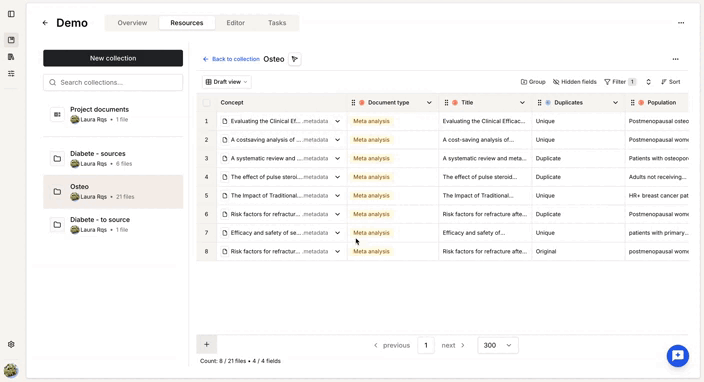
Task: Open the resources icon in left rail
Action: tap(11, 40)
